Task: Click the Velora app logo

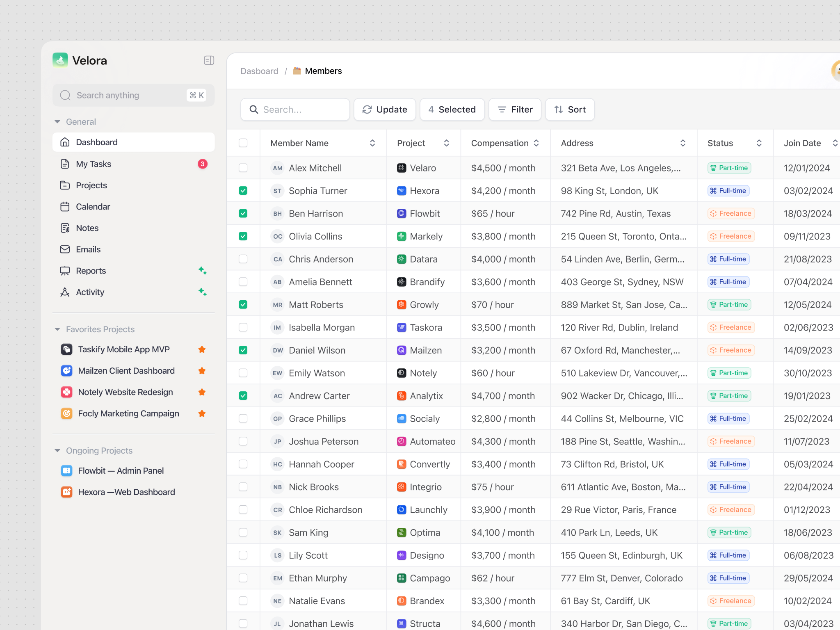Action: (x=60, y=60)
